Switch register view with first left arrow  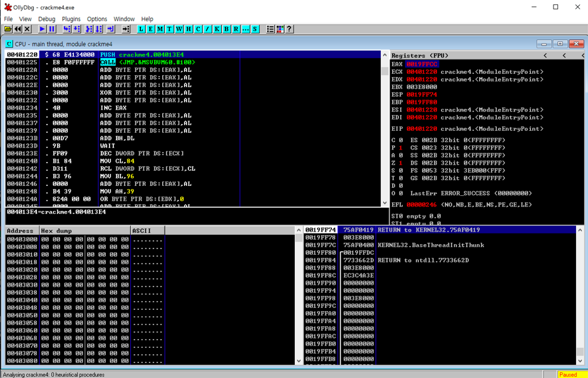545,56
